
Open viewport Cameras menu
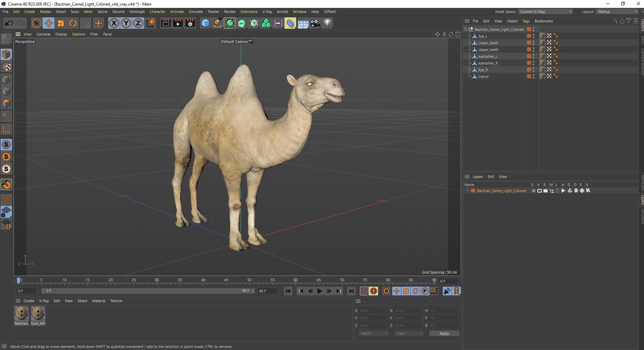point(43,34)
